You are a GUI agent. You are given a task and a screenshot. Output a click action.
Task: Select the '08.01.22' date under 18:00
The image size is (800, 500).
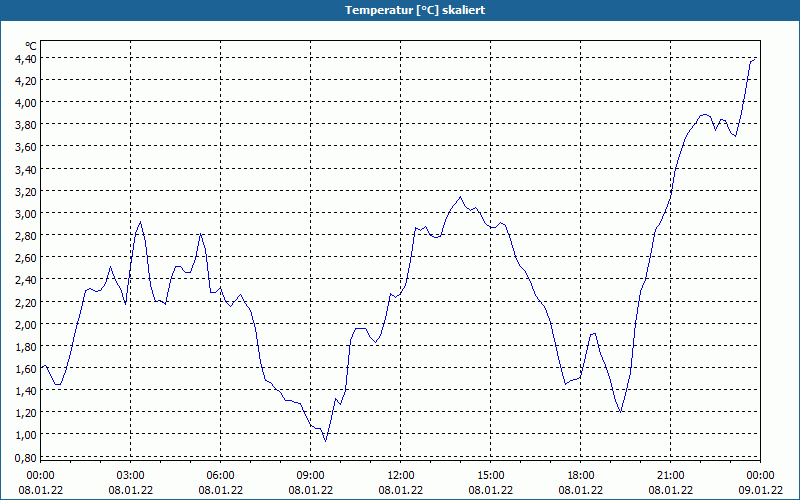tap(581, 490)
